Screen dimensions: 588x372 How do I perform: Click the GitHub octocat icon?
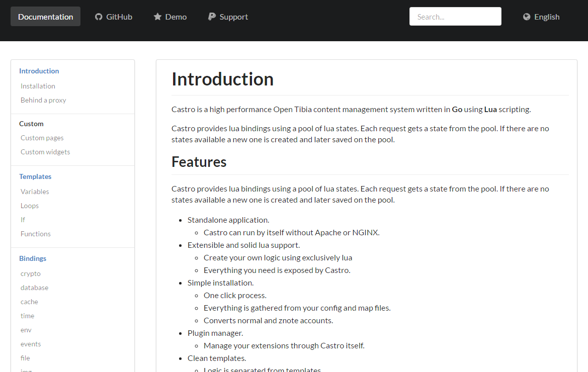pos(99,17)
